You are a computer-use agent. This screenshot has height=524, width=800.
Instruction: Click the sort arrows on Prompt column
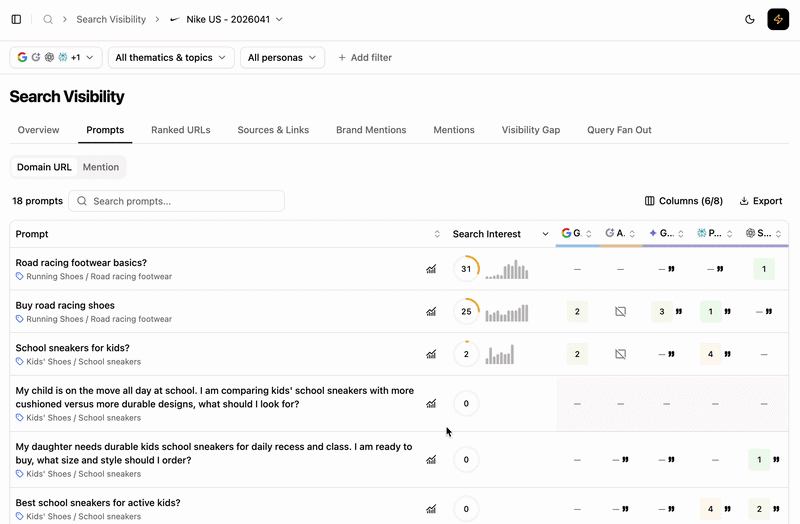(x=437, y=234)
